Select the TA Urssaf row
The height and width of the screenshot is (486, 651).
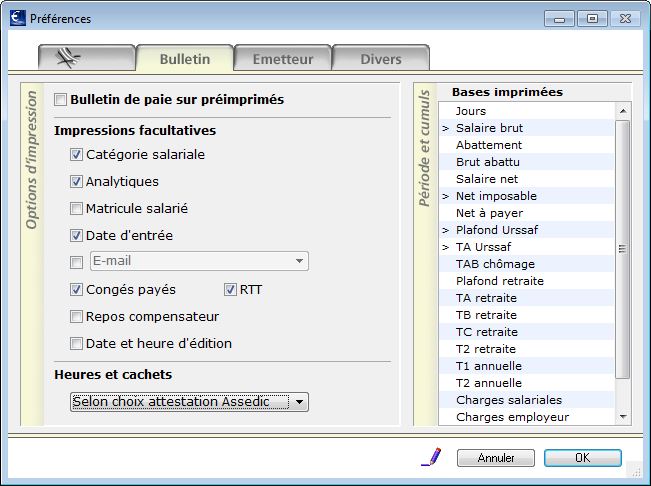(x=526, y=247)
